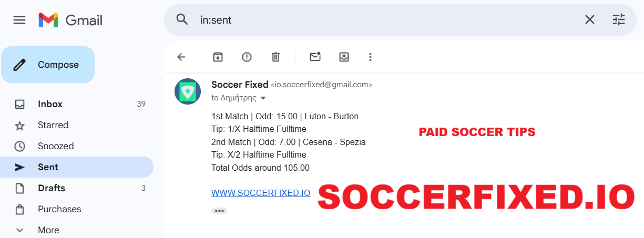Viewport: 644px width, 238px height.
Task: Expand recipient details arrow next to Δημήτρης
Action: [x=263, y=98]
